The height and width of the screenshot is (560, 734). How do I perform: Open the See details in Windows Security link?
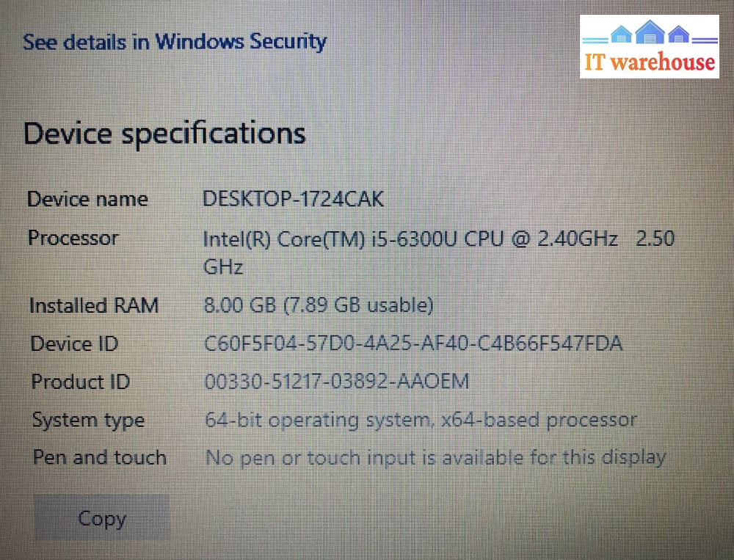(174, 41)
